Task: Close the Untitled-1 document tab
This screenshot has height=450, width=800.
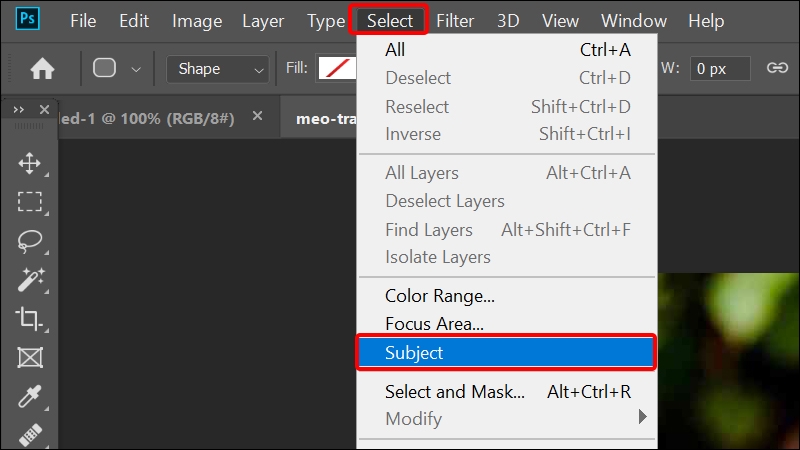Action: tap(258, 116)
